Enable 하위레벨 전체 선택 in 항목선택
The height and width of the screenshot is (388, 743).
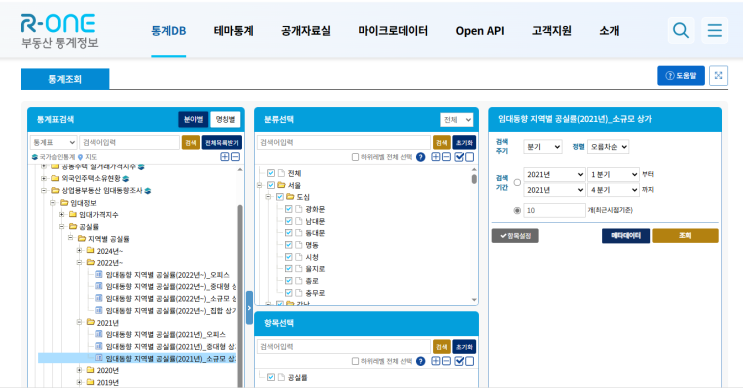coord(355,361)
